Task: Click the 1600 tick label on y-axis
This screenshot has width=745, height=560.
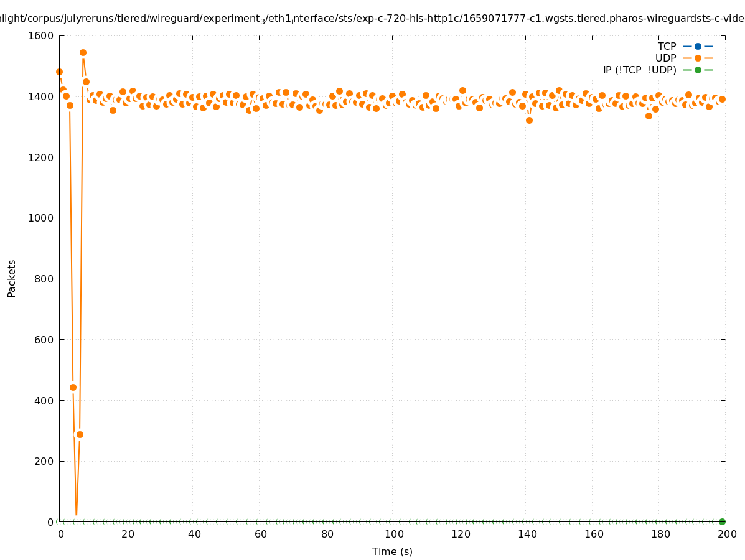Action: tap(41, 36)
